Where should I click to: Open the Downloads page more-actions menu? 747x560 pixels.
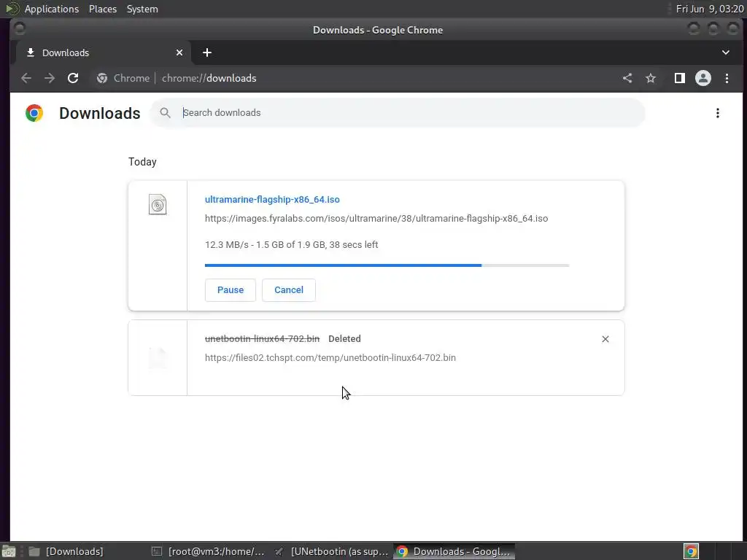click(718, 113)
